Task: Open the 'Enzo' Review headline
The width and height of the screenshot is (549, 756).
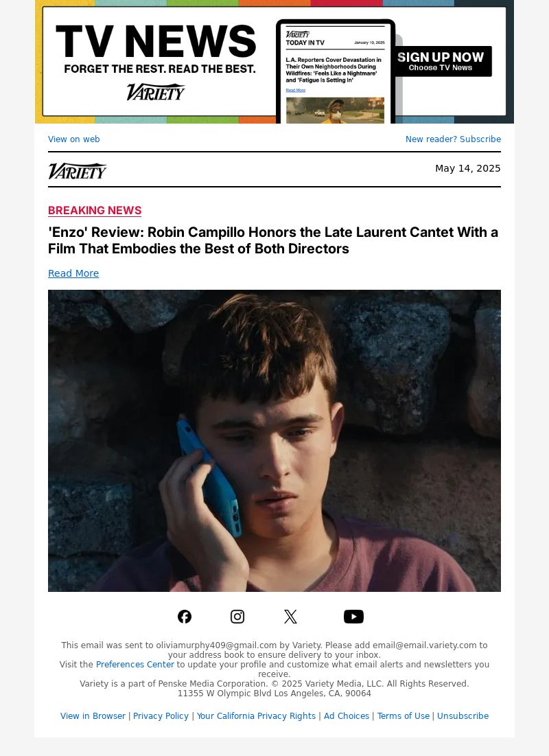Action: (x=273, y=240)
